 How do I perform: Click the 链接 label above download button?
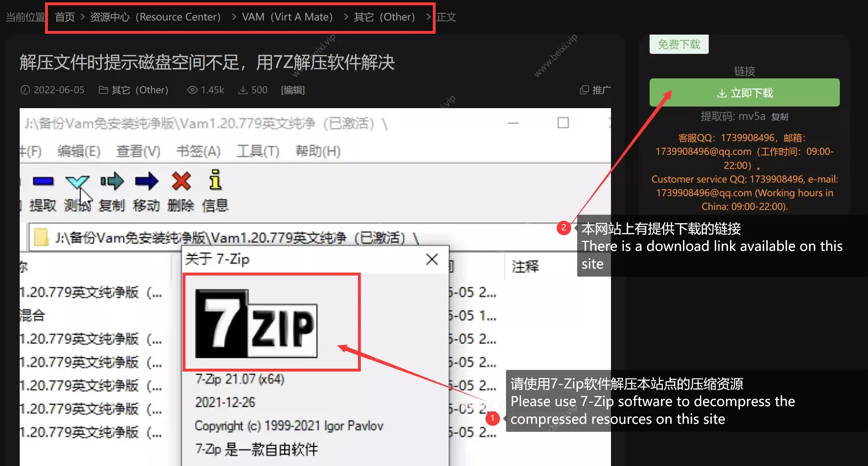click(745, 71)
